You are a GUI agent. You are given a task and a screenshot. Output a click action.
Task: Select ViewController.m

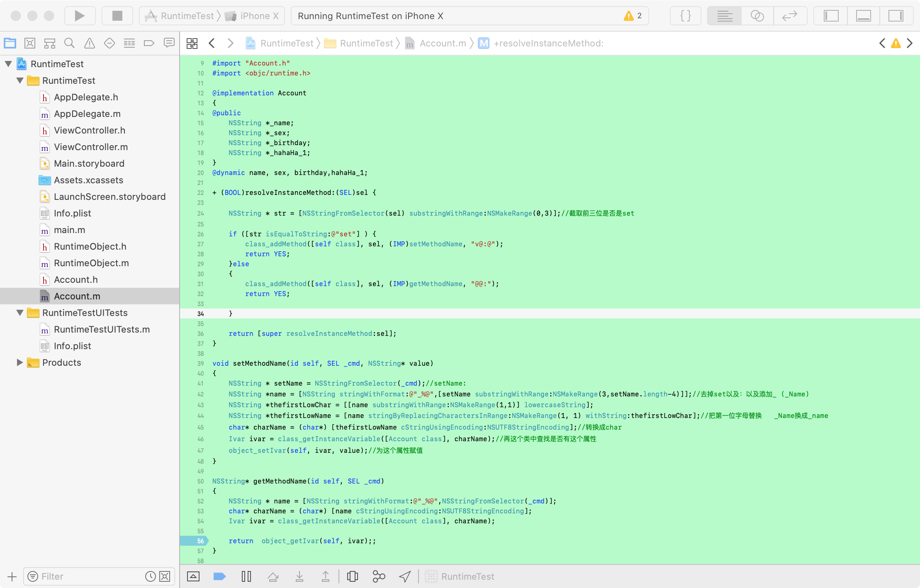point(91,147)
